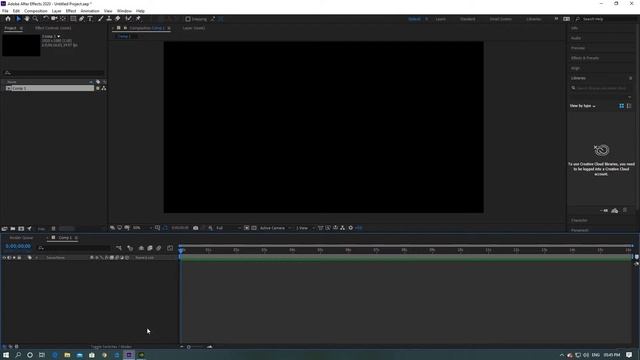Open the Active Camera dropdown
Screen dimensions: 640x360
pyautogui.click(x=276, y=228)
